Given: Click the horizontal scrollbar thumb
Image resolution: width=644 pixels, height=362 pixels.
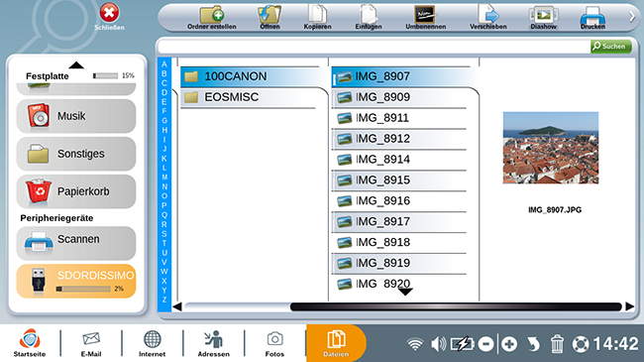Looking at the screenshot, I should tap(456, 306).
